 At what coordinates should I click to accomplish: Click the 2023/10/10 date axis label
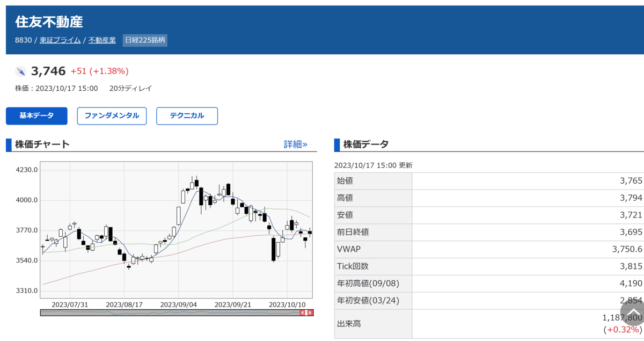pyautogui.click(x=287, y=304)
